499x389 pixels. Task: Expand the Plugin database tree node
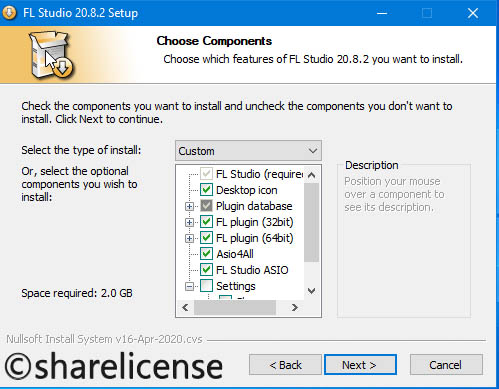coord(189,206)
